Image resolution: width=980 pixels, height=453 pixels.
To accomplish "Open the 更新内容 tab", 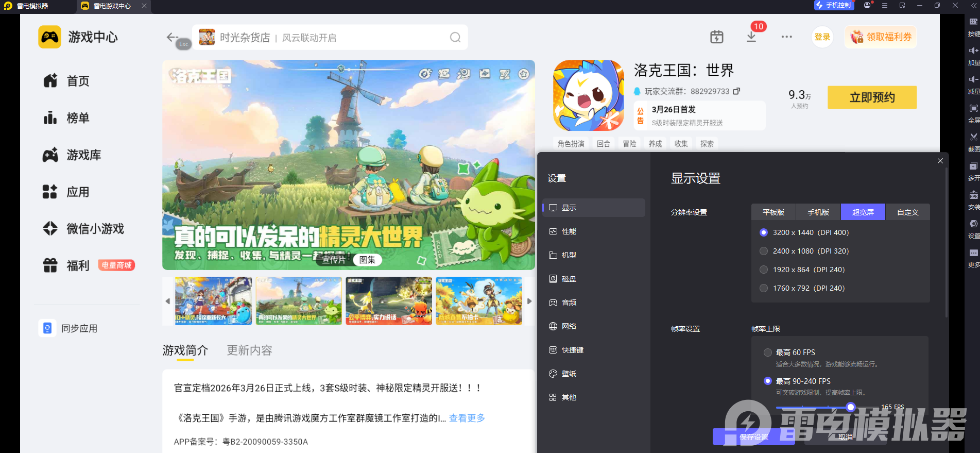I will coord(250,350).
